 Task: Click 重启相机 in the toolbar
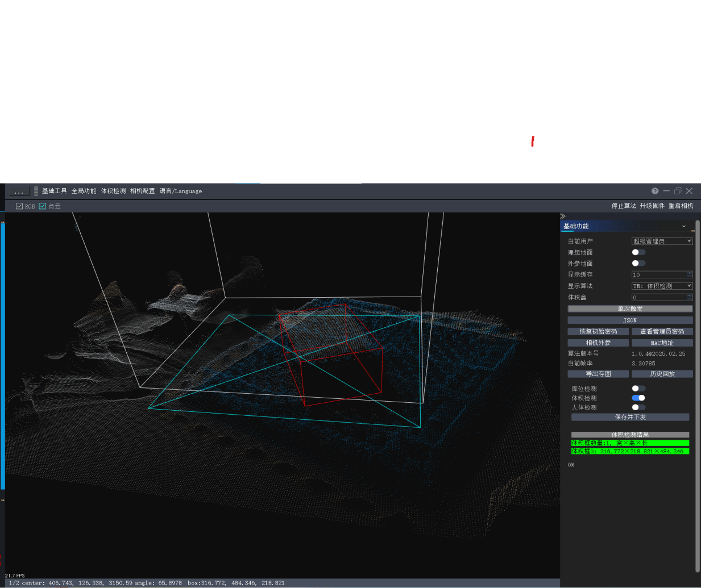(681, 206)
